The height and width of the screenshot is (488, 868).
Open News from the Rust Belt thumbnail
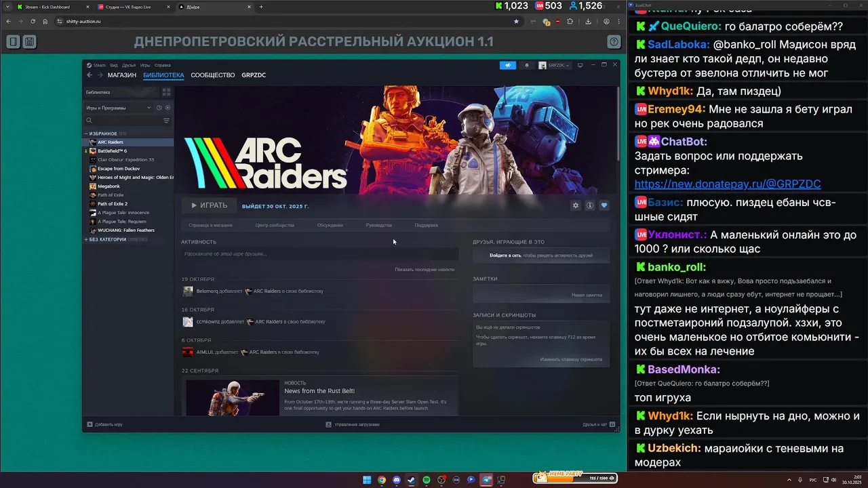click(233, 397)
